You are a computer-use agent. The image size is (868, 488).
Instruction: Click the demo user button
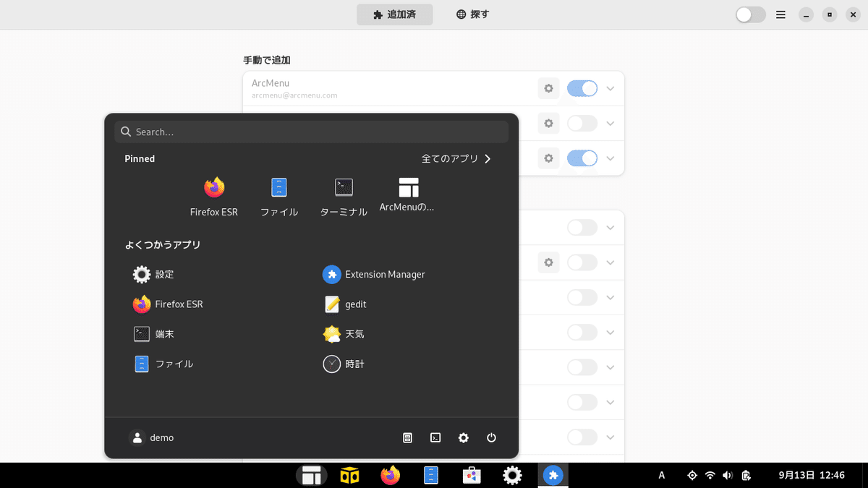pos(152,438)
